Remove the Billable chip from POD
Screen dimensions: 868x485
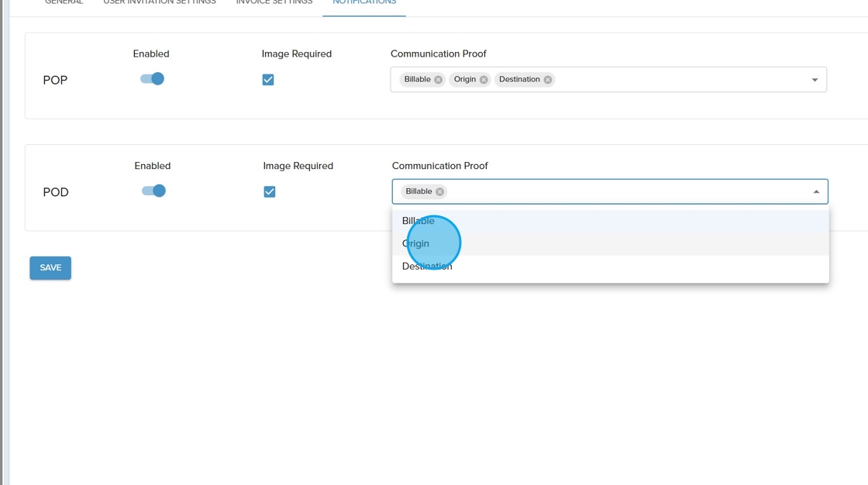point(439,192)
